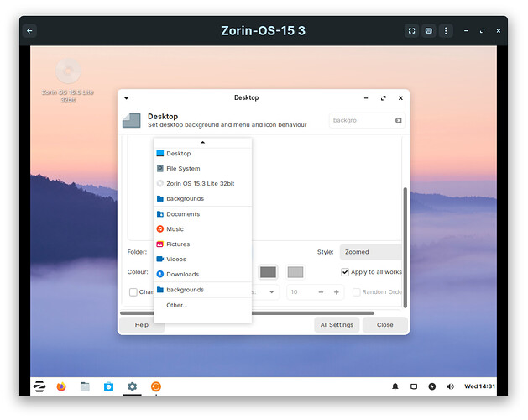Screen dimensions: 528x420
Task: Toggle fullscreen icon in VM titlebar
Action: (x=411, y=31)
